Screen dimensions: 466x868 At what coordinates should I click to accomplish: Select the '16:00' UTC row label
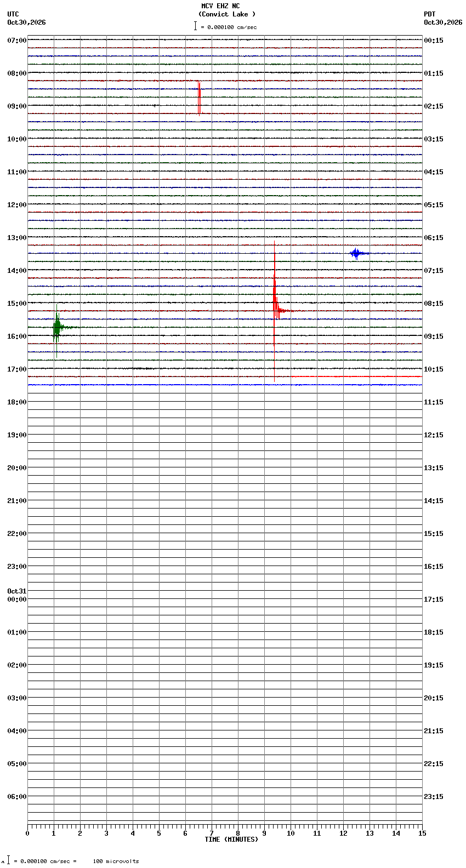click(x=17, y=336)
